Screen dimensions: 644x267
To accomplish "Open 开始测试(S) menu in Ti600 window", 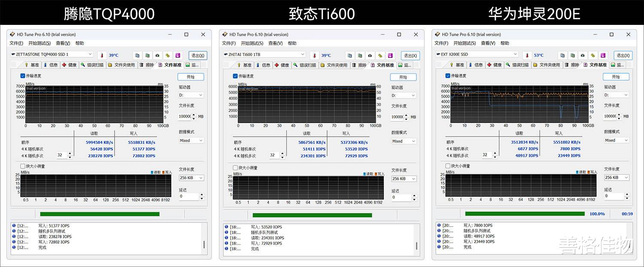I will tap(252, 43).
